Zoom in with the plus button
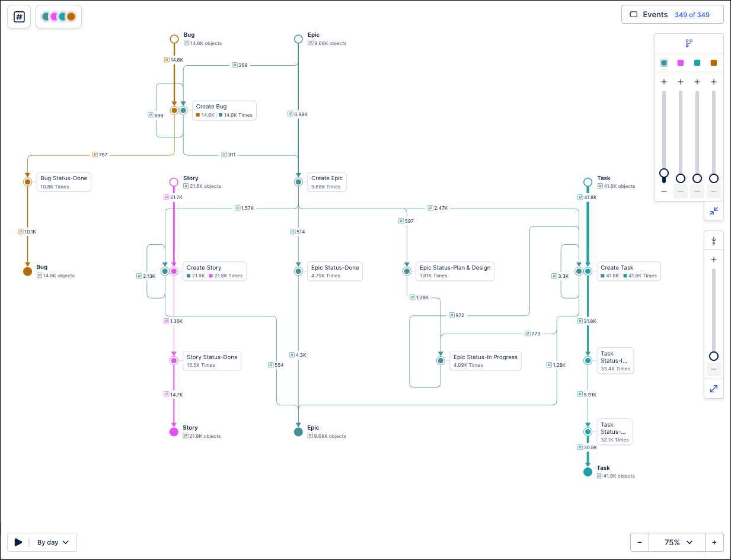 tap(714, 542)
